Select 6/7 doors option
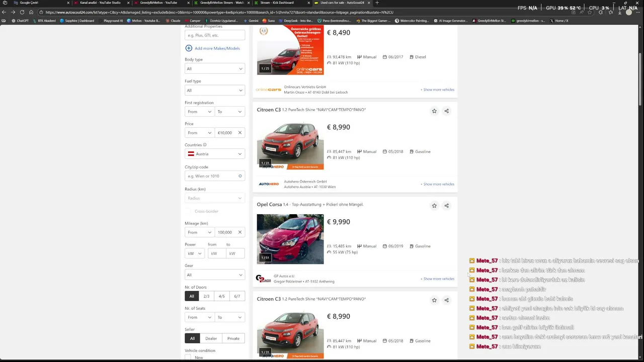The image size is (644, 362). click(x=237, y=296)
